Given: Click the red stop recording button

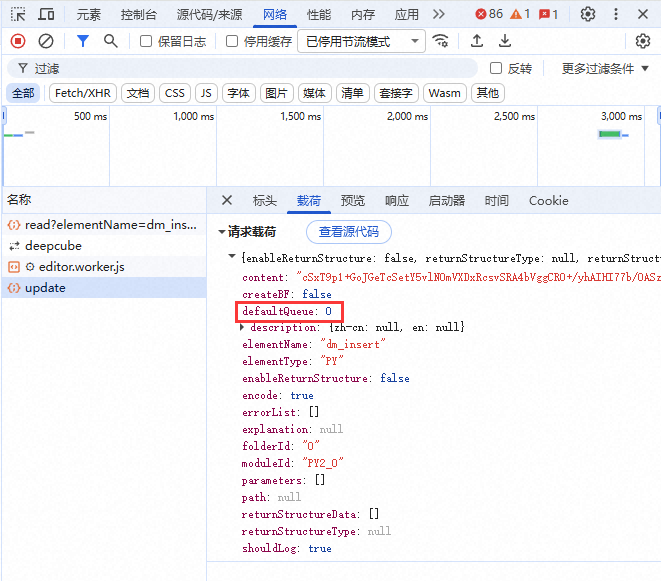Looking at the screenshot, I should coord(18,41).
